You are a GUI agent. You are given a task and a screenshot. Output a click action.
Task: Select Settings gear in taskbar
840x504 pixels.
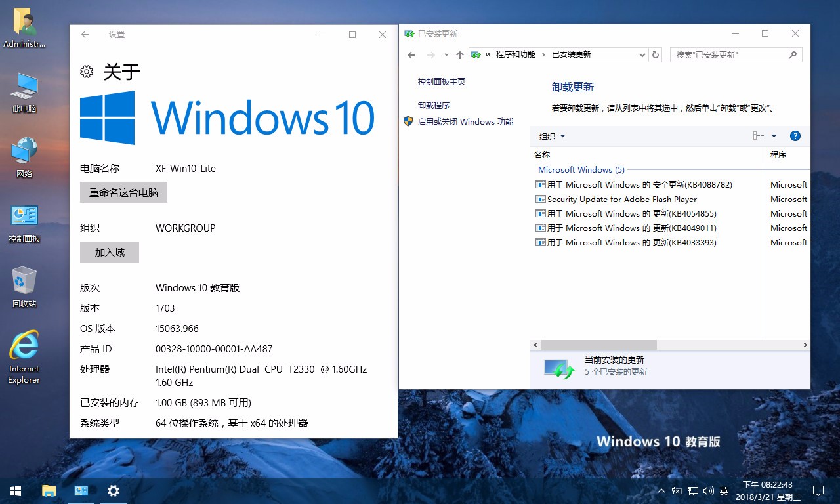(114, 490)
